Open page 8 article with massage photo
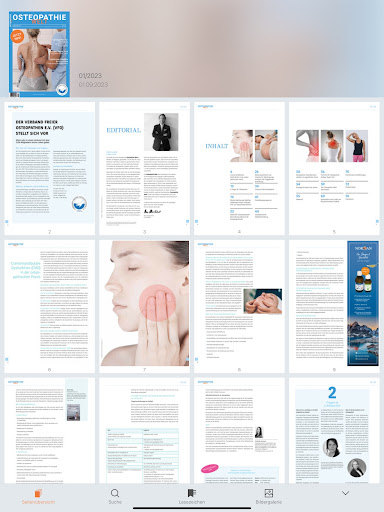Viewport: 384px width, 512px height. (x=239, y=306)
